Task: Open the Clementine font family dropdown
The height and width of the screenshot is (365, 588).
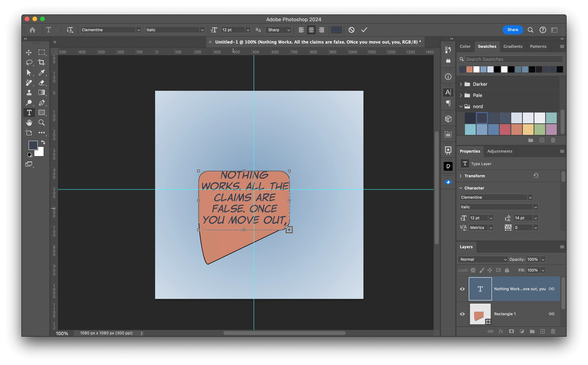Action: click(x=139, y=30)
